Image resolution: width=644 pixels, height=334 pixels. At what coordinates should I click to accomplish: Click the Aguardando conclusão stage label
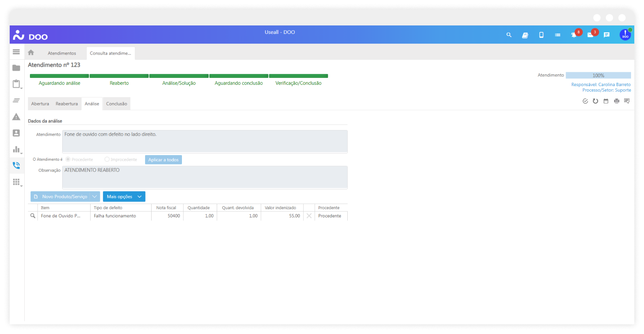pos(239,83)
